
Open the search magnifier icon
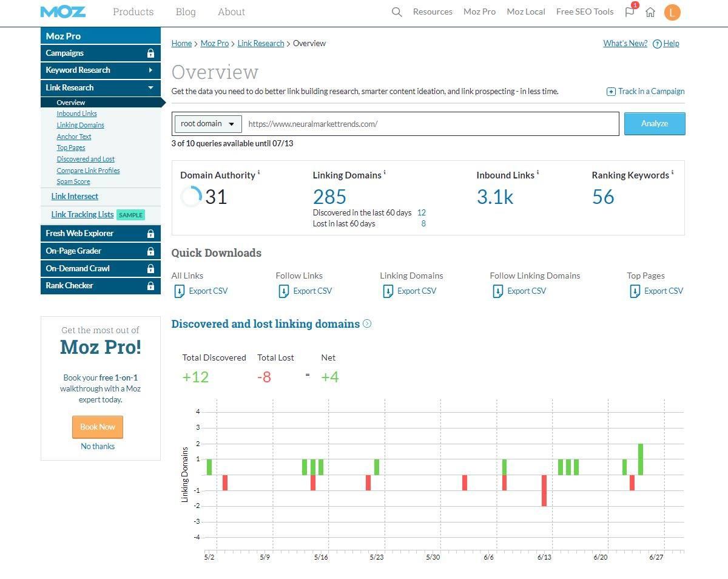[x=397, y=12]
